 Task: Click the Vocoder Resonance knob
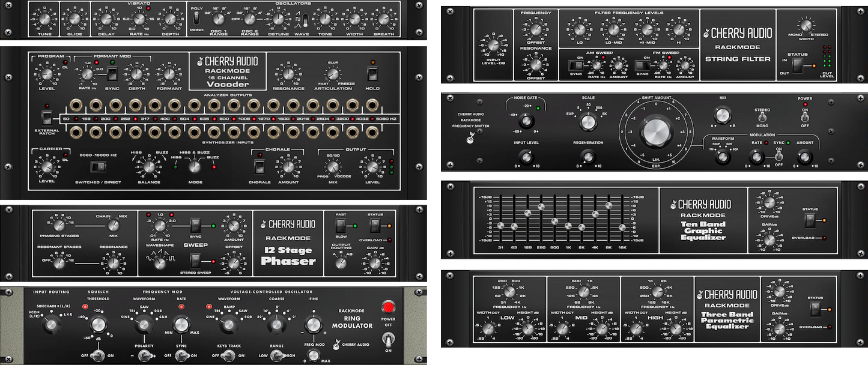[x=288, y=74]
